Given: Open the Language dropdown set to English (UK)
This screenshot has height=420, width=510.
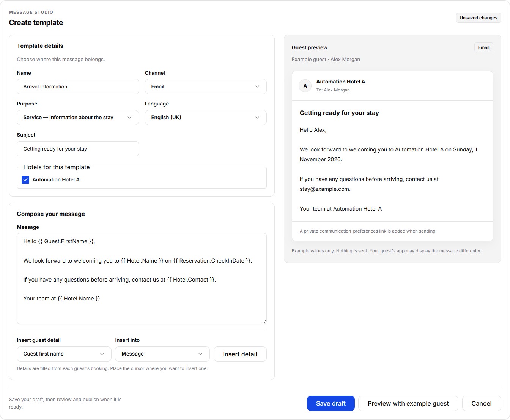Looking at the screenshot, I should point(206,118).
